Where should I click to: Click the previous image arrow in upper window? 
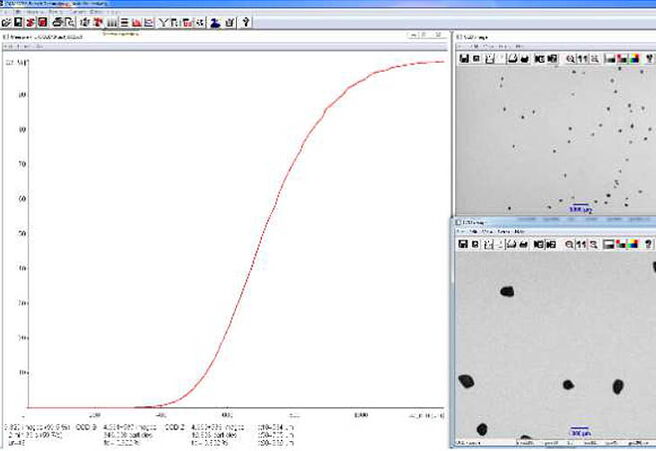pyautogui.click(x=540, y=59)
